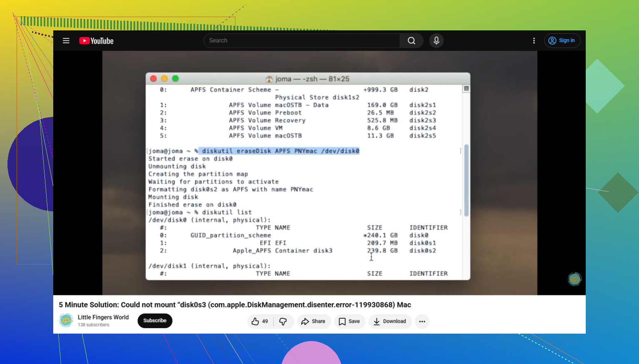
Task: Focus the Search input field
Action: coord(302,41)
